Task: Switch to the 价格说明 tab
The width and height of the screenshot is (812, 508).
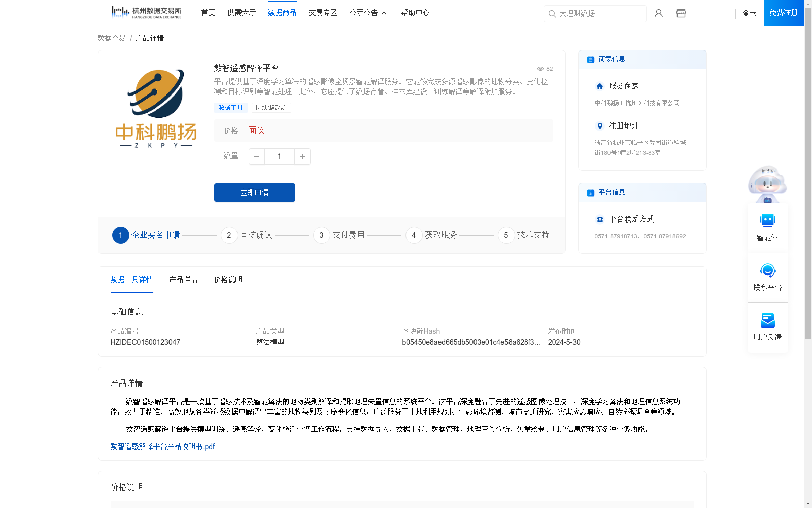Action: tap(228, 280)
